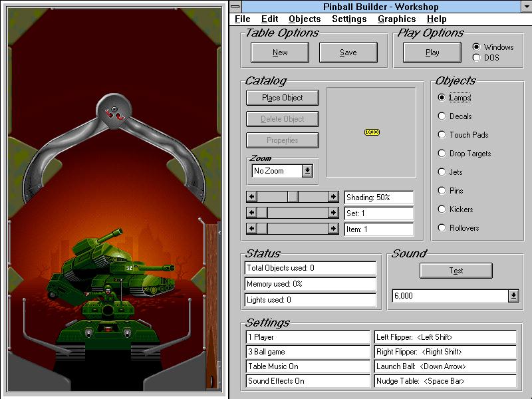Click the right arrow of the Shading scrollbar
Screen dimensions: 532x399
coord(333,197)
